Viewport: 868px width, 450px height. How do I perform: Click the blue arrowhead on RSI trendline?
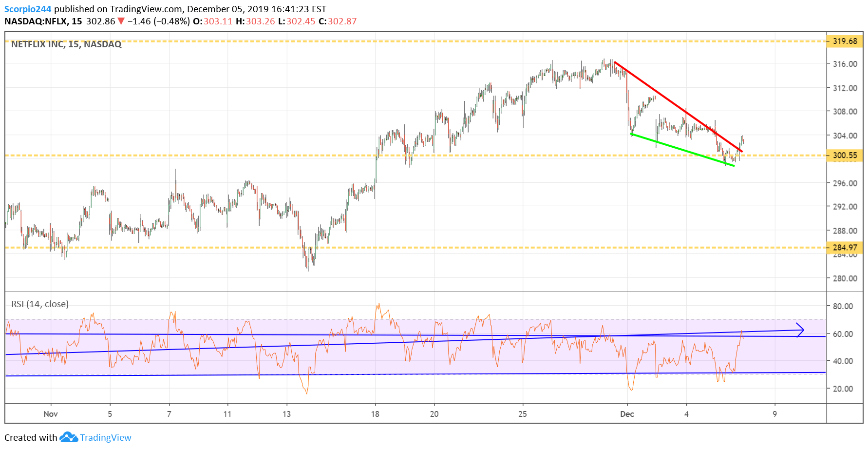pyautogui.click(x=800, y=330)
